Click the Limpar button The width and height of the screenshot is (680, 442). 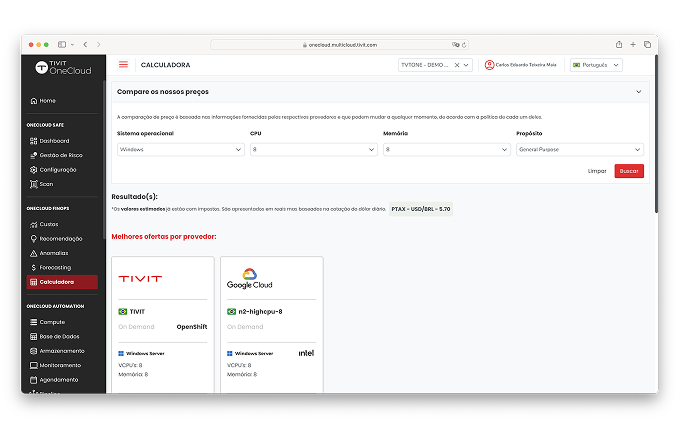tap(597, 171)
